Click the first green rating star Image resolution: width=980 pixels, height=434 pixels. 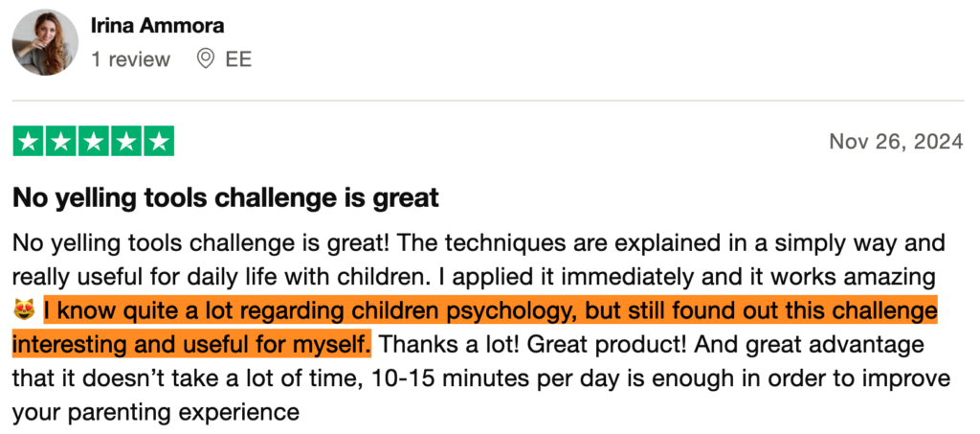pos(29,142)
